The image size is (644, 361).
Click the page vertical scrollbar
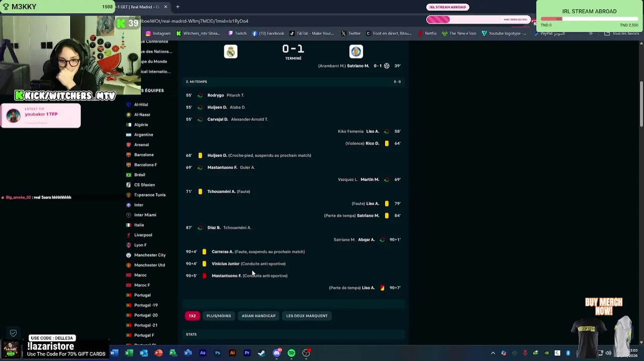(x=642, y=105)
